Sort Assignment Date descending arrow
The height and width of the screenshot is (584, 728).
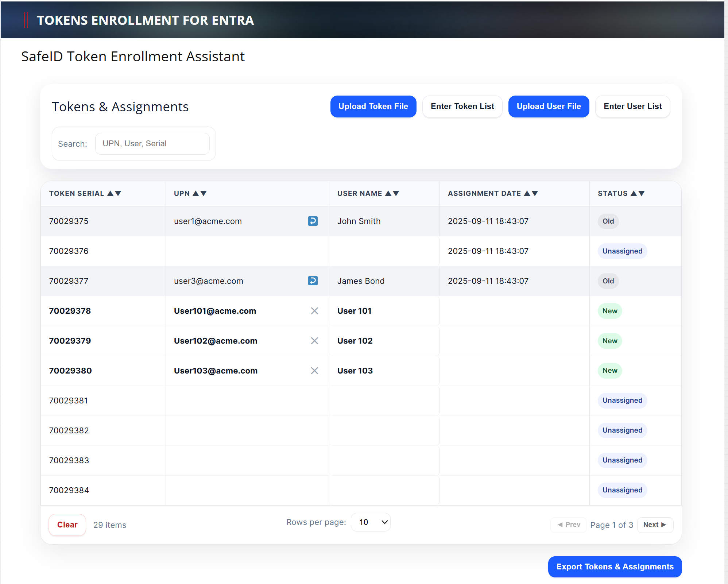point(535,193)
